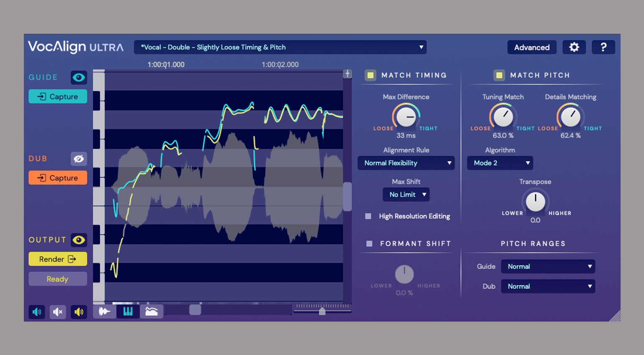Click the Transpose knob

[535, 201]
